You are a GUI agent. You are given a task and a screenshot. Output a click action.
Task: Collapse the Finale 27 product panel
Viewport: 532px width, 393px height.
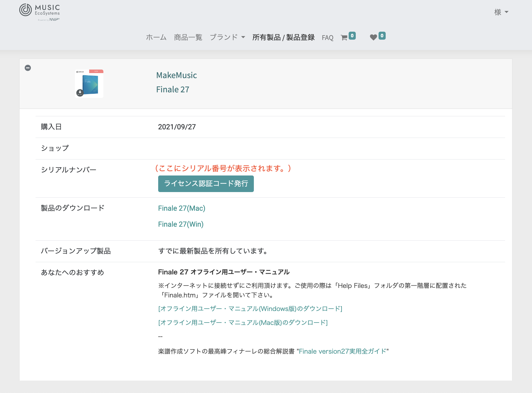[28, 68]
